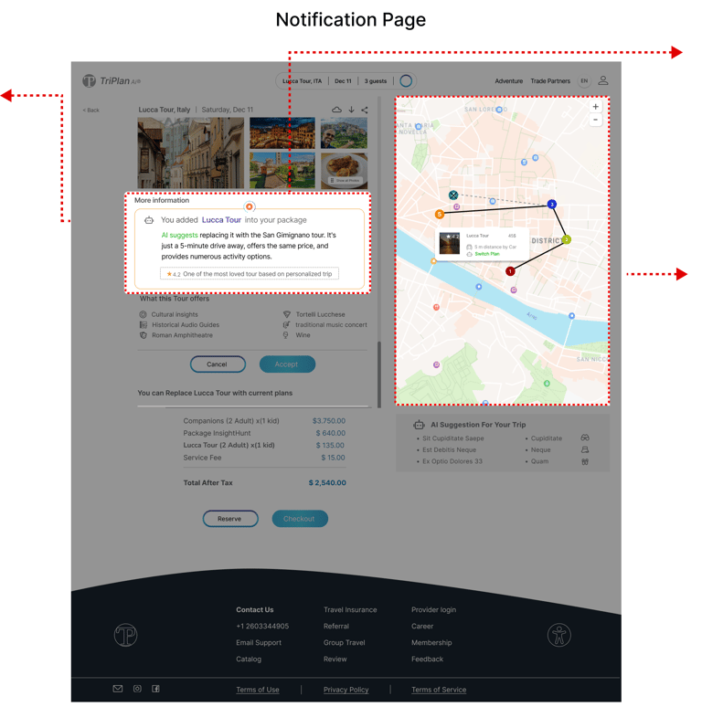Click the robot icon in notification card

coord(149,220)
